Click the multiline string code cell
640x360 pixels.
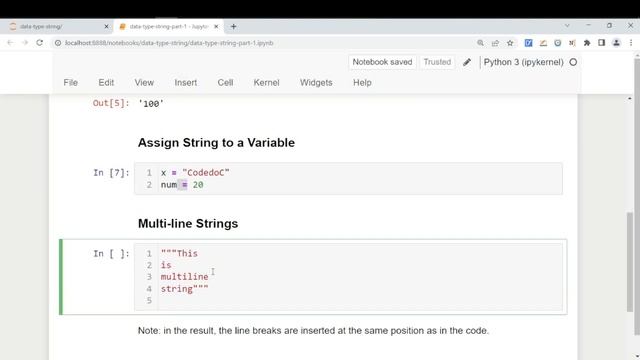[348, 277]
